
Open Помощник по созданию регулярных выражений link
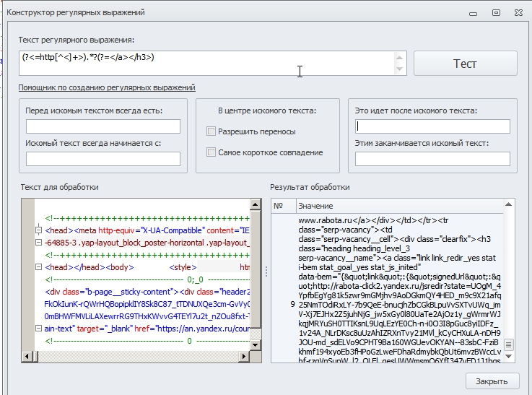tap(107, 87)
